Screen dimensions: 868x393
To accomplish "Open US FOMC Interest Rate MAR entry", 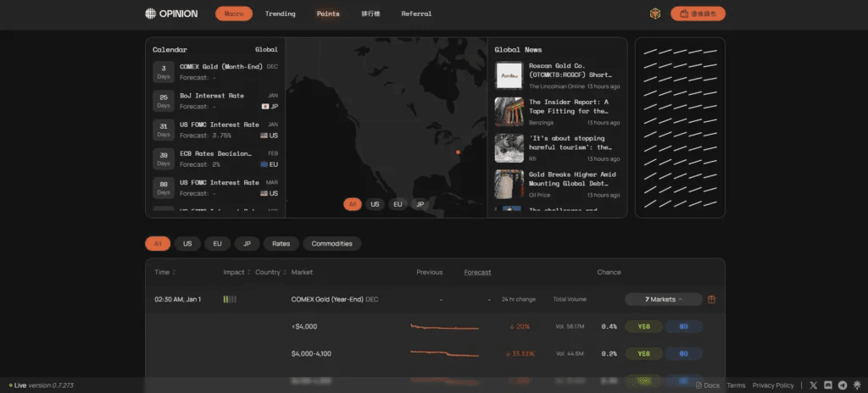I will (x=215, y=188).
